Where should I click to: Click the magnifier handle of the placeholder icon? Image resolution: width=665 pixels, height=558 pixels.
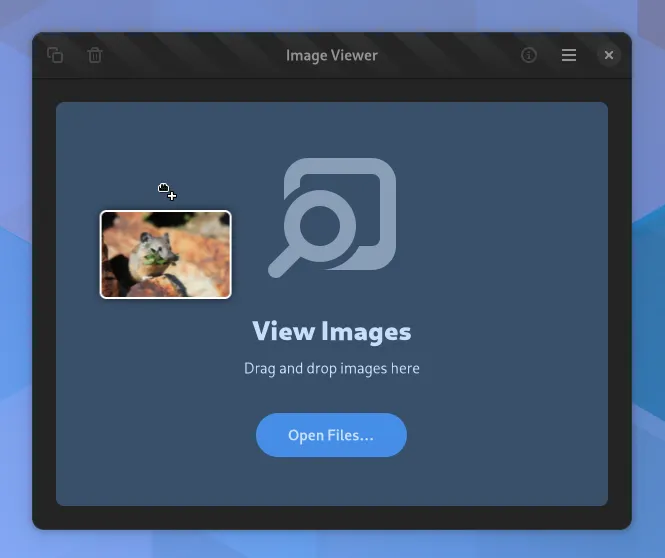(x=283, y=264)
